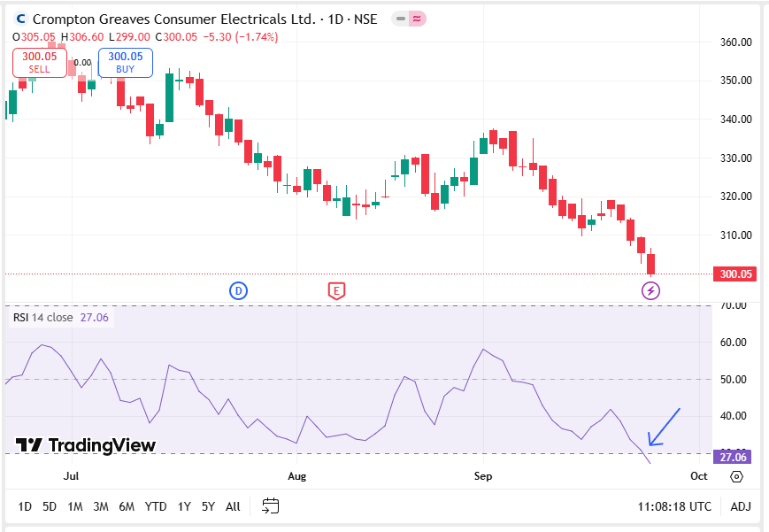Click the earnings E marker on the timeline

[336, 290]
